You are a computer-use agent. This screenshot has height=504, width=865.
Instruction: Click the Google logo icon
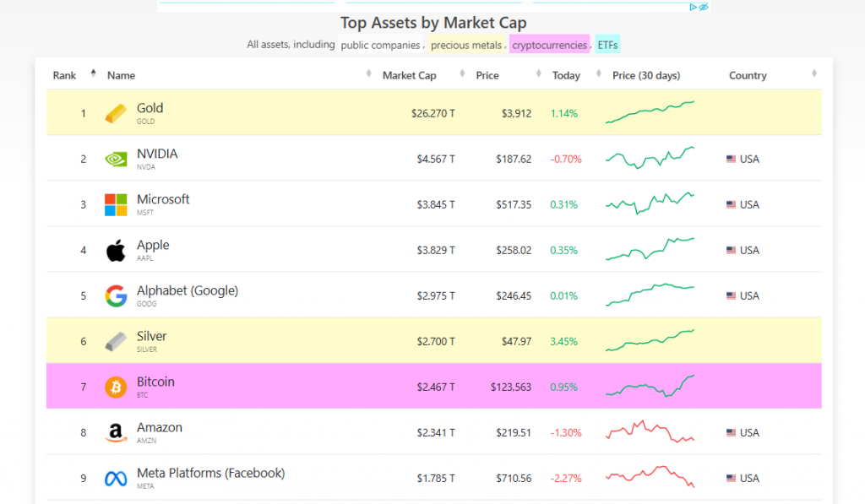[116, 295]
